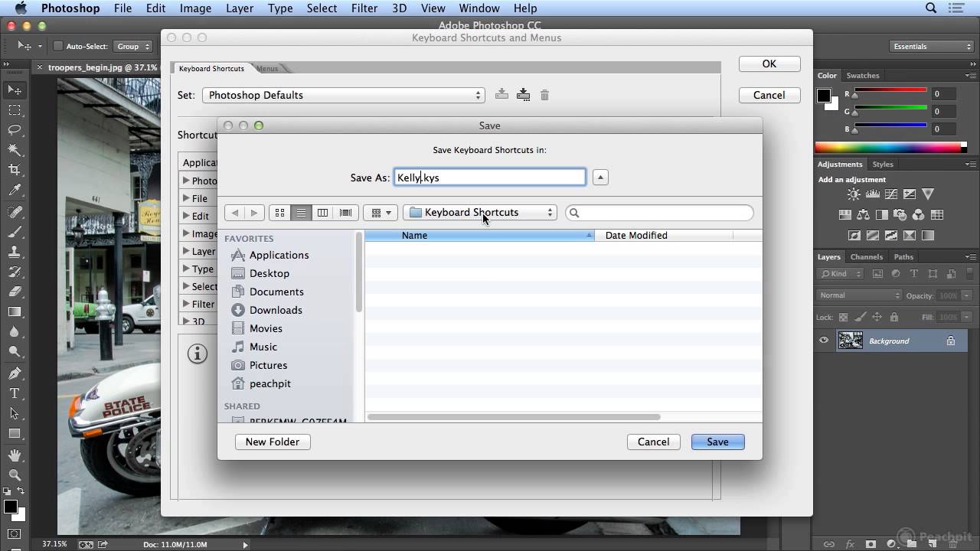Add a Color Balance adjustment
Screen dimensions: 980x551
point(864,215)
